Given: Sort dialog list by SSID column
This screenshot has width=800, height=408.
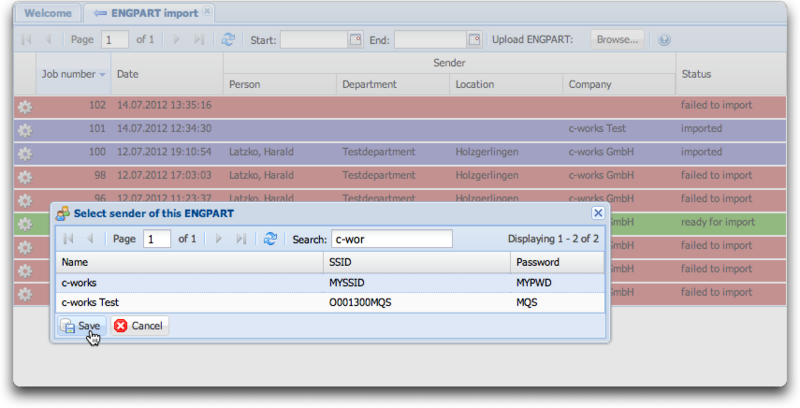Looking at the screenshot, I should [x=416, y=261].
